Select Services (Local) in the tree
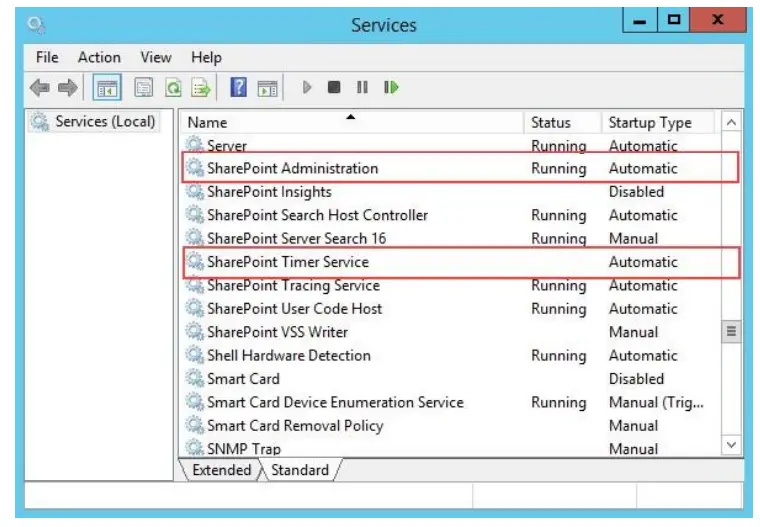Screen dimensions: 760x527 [x=105, y=122]
